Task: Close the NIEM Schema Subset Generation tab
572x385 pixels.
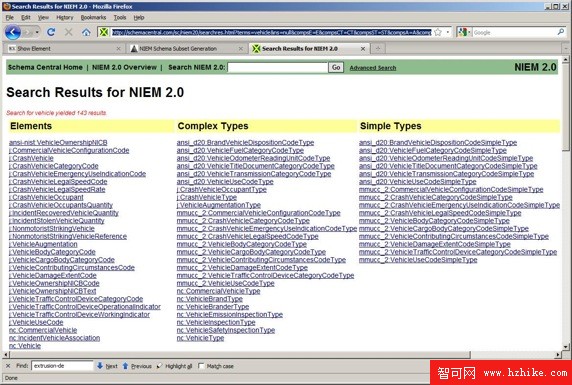Action: (240, 49)
